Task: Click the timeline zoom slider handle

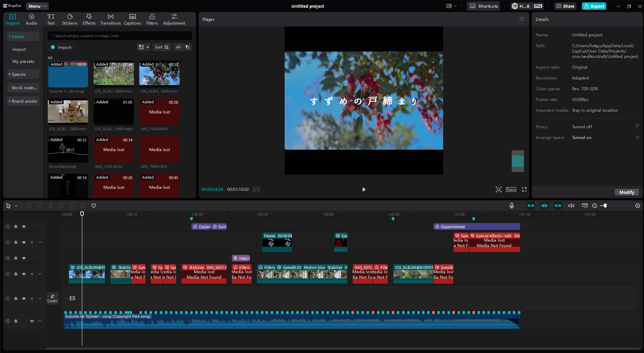Action: point(605,206)
